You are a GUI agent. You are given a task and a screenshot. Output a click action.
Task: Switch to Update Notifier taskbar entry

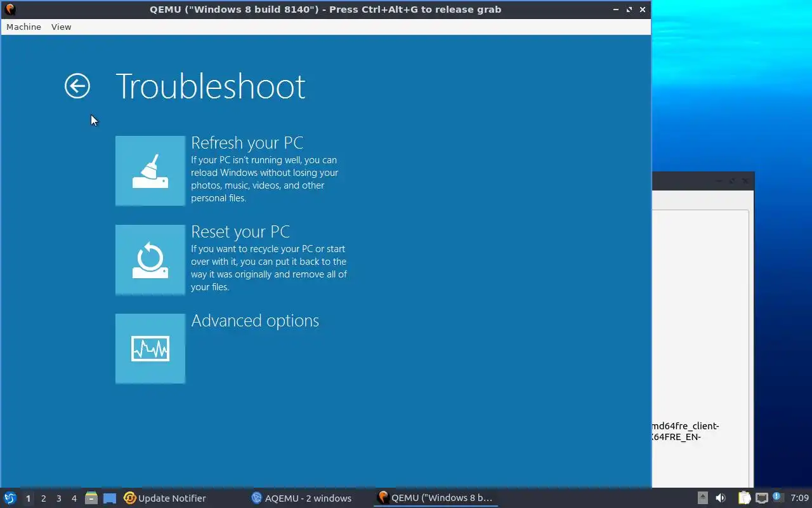165,498
